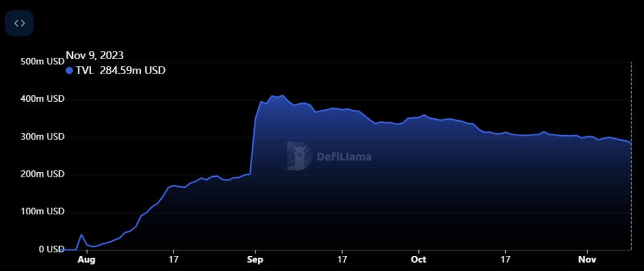Viewport: 644px width, 271px height.
Task: Click the 17 tick between Aug and Sep
Action: pyautogui.click(x=174, y=259)
